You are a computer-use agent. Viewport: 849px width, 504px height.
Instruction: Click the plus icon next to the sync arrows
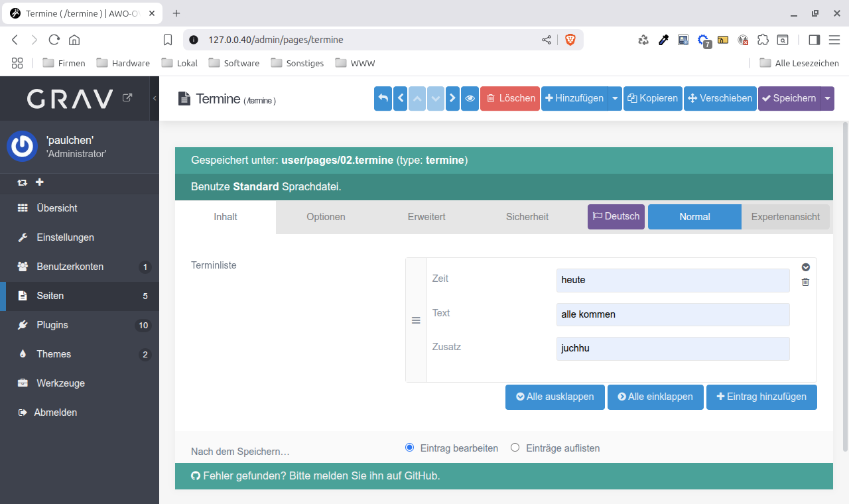39,182
